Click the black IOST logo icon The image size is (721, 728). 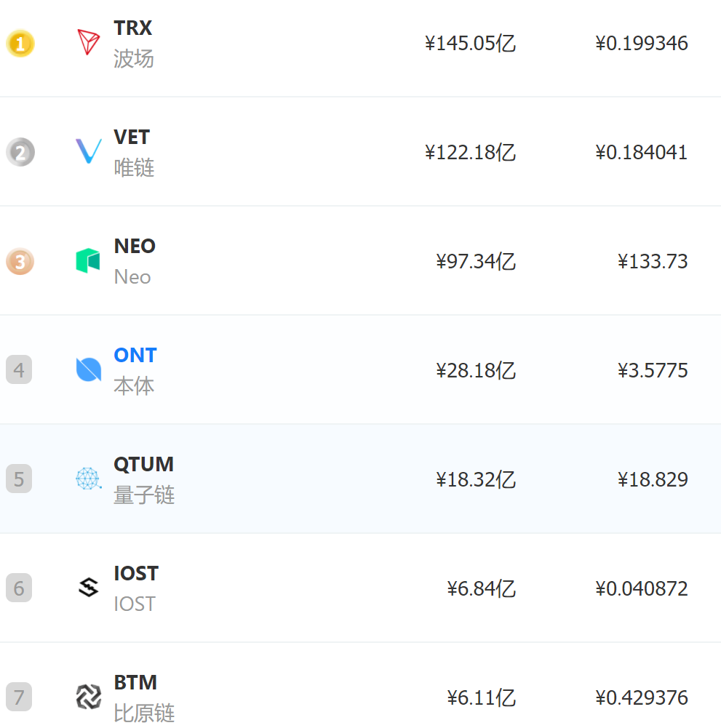tap(88, 588)
